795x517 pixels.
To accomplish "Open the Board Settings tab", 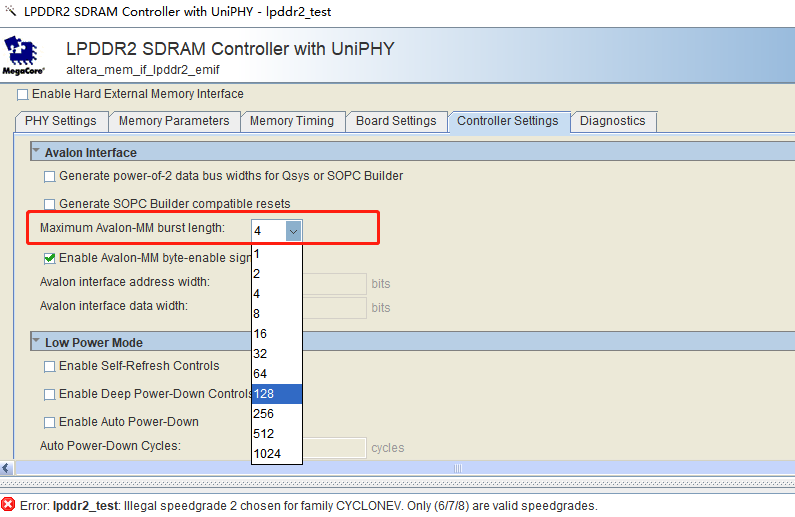I will 396,121.
